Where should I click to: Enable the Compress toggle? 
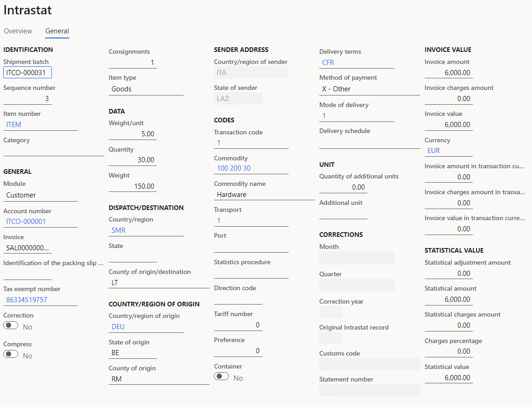11,355
